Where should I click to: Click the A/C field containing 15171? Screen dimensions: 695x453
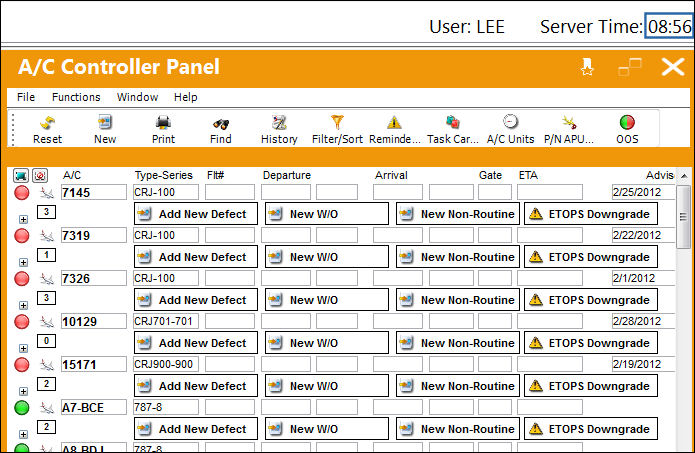(x=94, y=364)
